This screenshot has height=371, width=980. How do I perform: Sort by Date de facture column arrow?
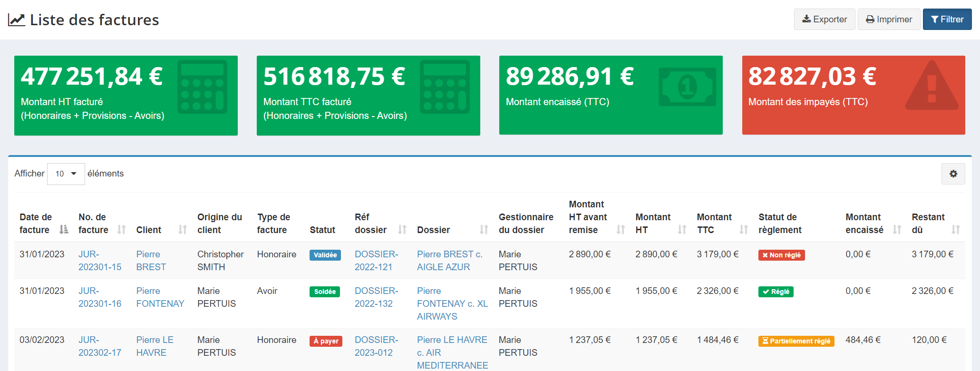pos(64,230)
